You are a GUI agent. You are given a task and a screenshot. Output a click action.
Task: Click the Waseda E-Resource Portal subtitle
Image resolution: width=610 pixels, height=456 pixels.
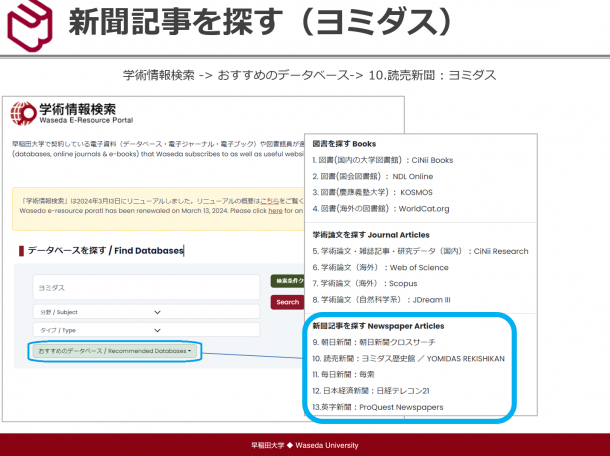point(86,121)
